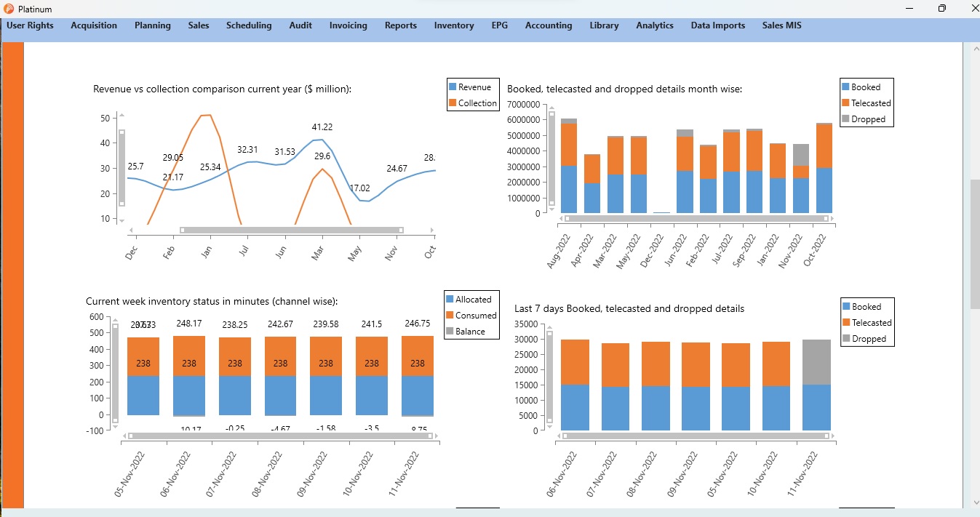Click the blue Revenue legend swatch
Screen dimensions: 980x517
coord(453,87)
